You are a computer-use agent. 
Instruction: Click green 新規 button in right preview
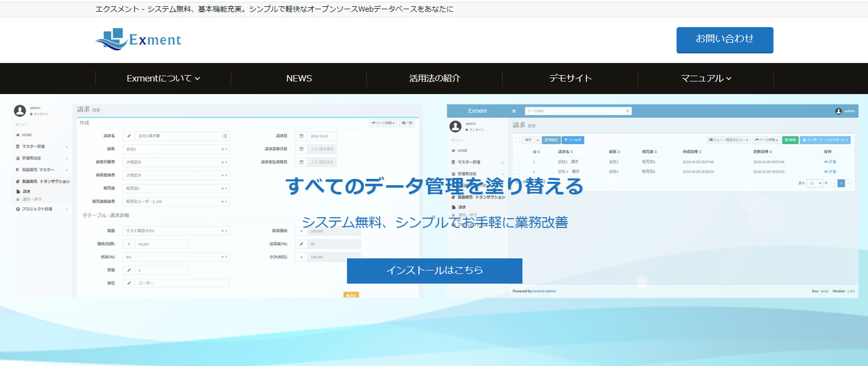click(x=790, y=140)
